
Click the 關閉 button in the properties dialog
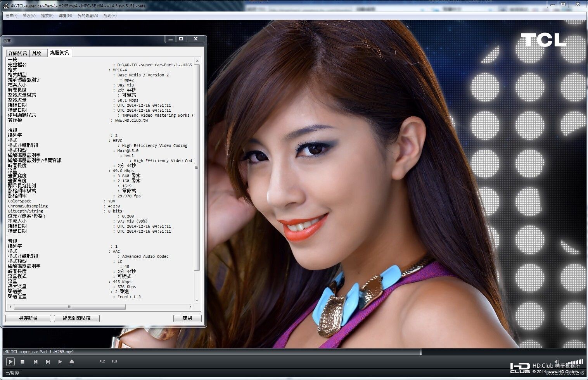[x=187, y=318]
